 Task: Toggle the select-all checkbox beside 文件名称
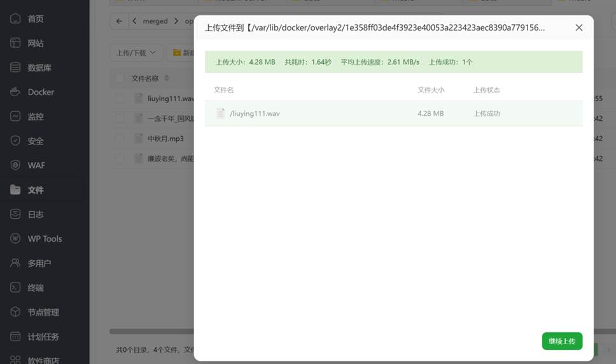(x=120, y=78)
